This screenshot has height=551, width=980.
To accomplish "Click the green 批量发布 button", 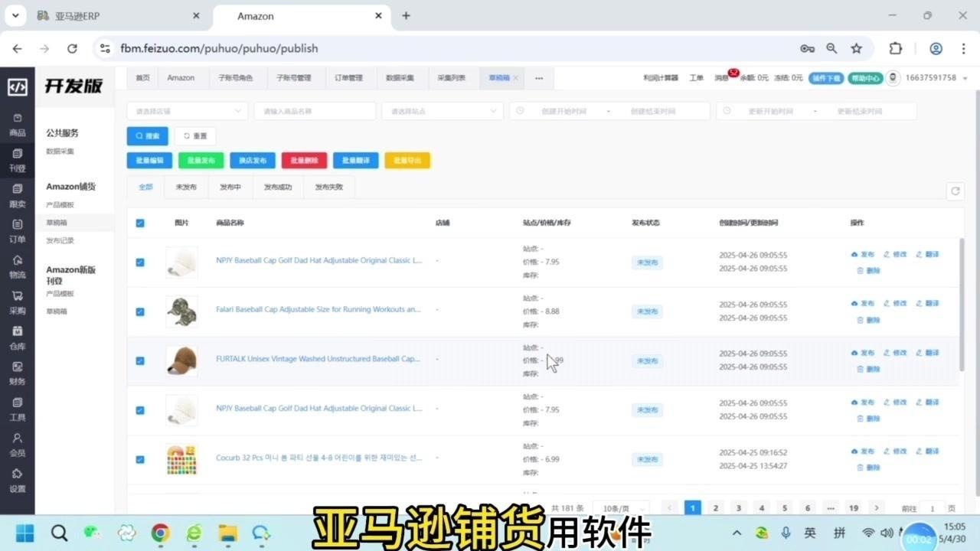I will point(201,161).
